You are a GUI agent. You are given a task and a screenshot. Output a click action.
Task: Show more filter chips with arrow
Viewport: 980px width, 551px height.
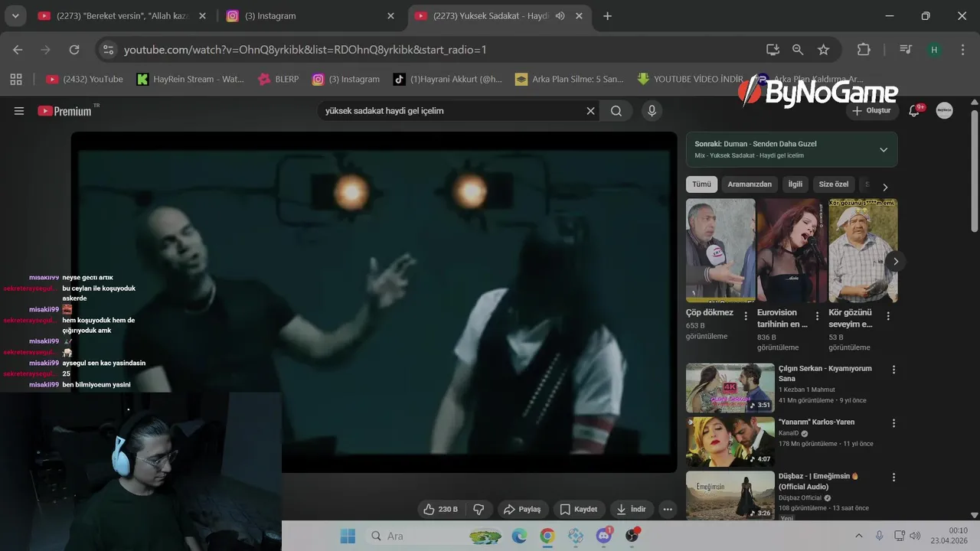885,187
